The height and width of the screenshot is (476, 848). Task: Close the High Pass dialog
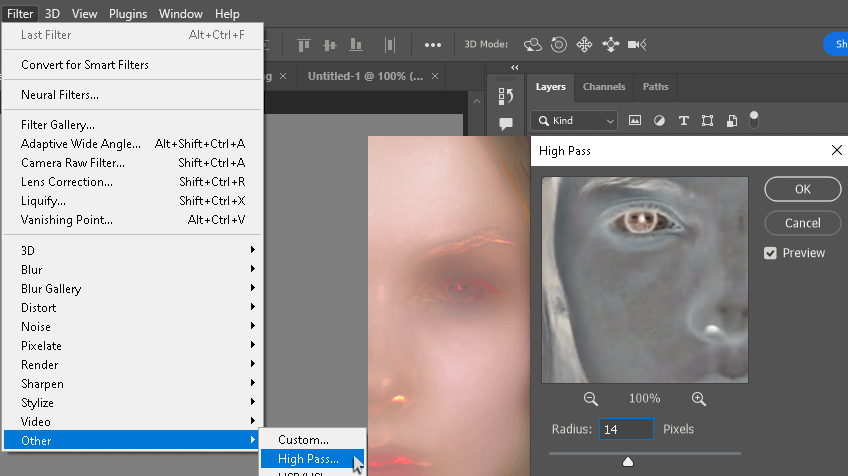[837, 150]
